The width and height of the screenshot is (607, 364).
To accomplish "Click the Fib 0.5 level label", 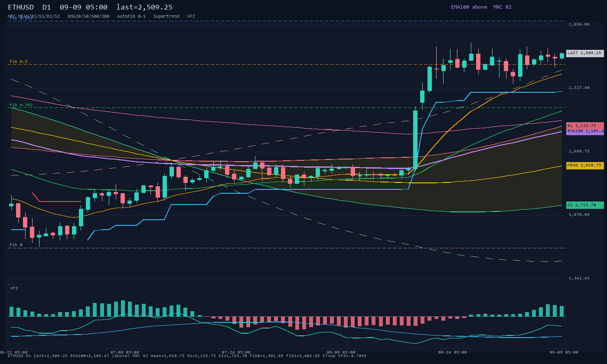I will 19,62.
